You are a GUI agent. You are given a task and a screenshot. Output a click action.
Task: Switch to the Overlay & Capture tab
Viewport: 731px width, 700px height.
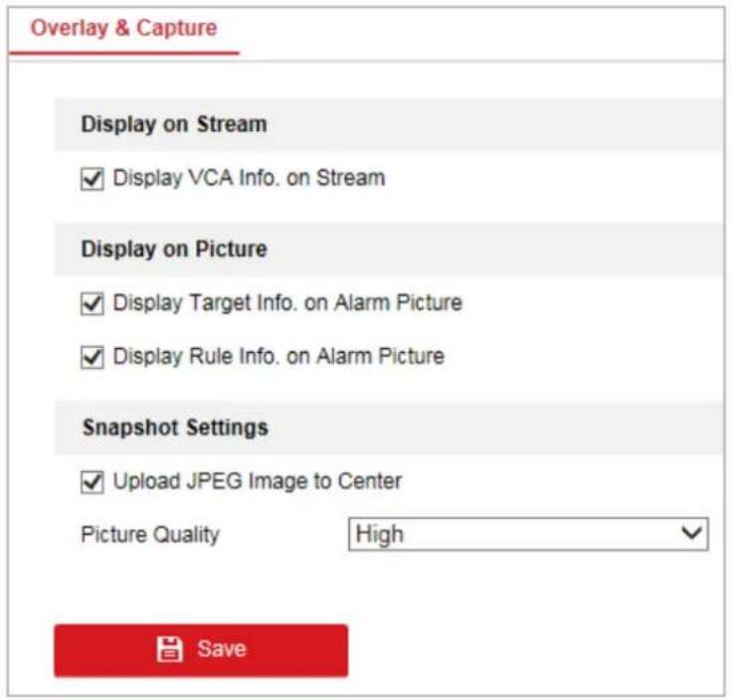[x=123, y=28]
